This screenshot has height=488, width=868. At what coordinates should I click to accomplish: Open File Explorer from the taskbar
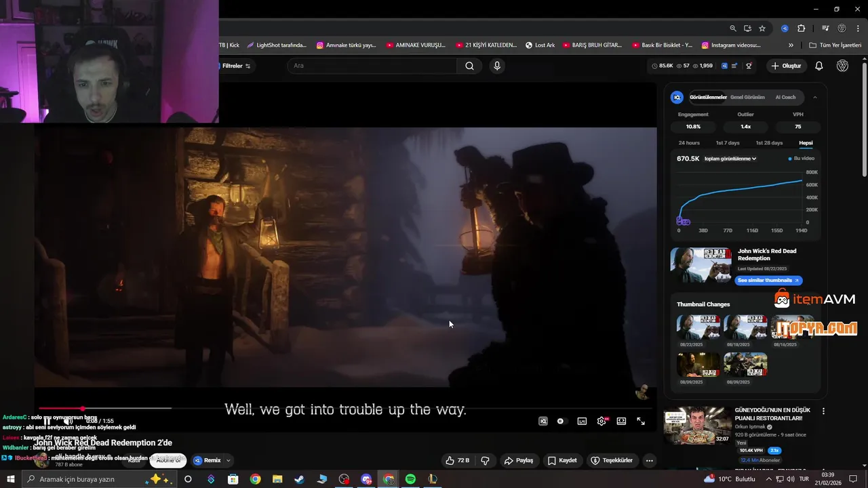[277, 479]
